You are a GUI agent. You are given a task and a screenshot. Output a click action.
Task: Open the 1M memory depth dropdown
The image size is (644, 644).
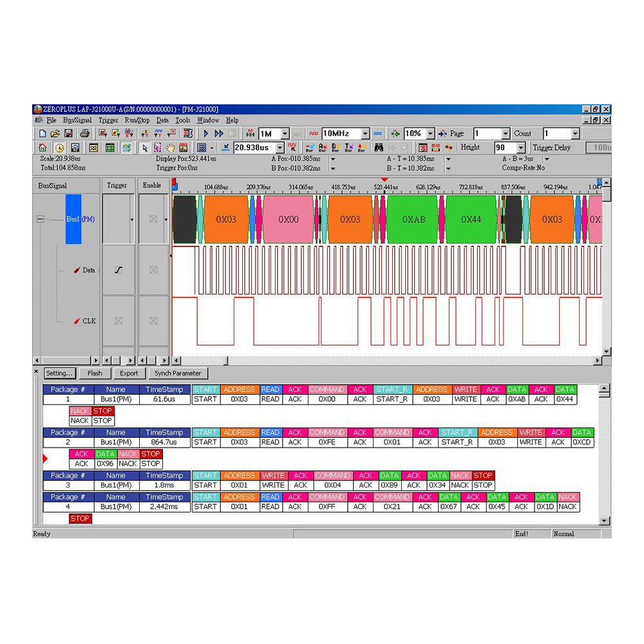coord(284,133)
